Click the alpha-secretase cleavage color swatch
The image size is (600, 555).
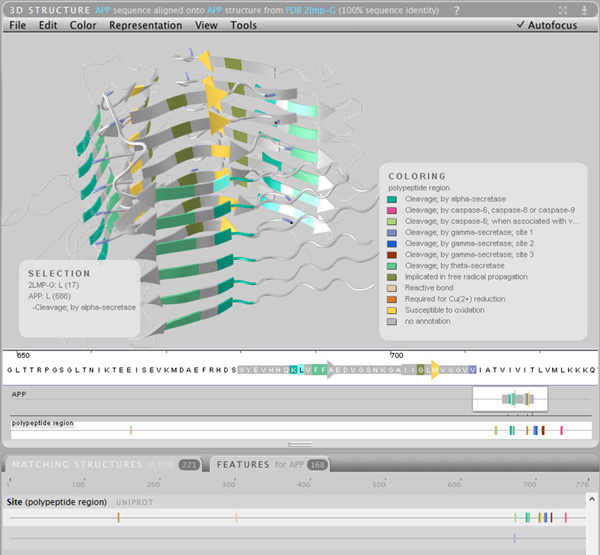point(394,199)
